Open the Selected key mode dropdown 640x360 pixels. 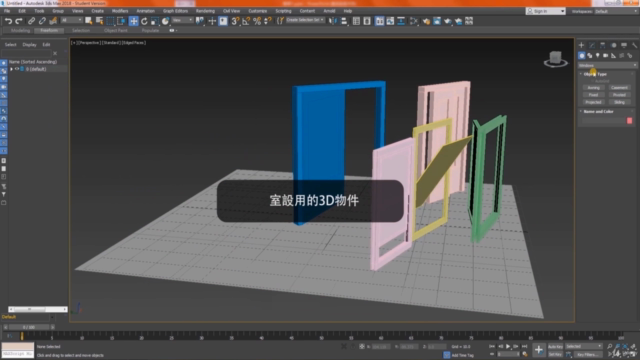pyautogui.click(x=584, y=346)
